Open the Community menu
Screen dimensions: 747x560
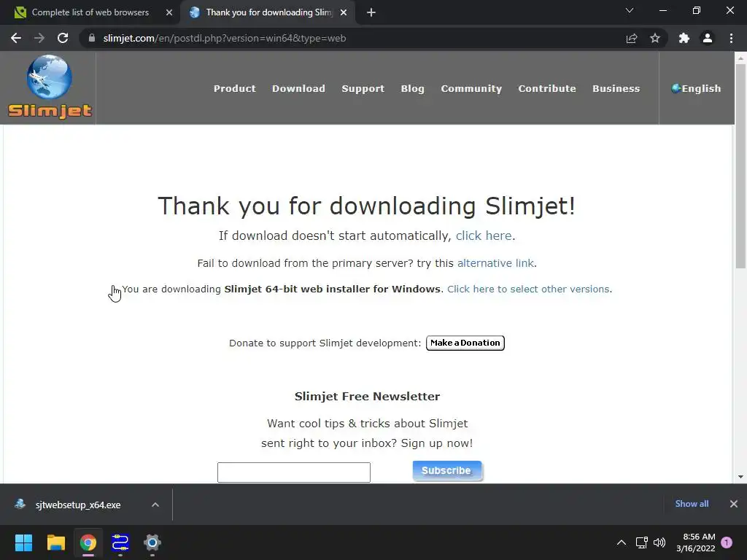coord(471,88)
